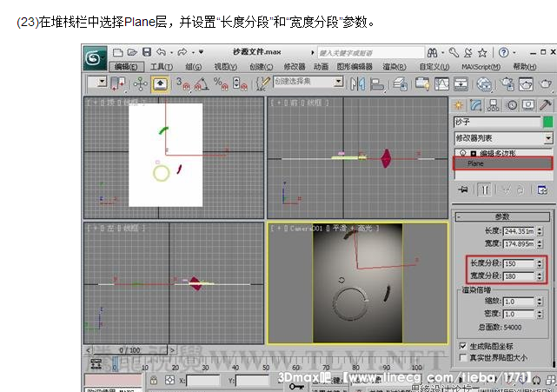Click the Subscription Center key icon
This screenshot has height=392, width=557.
[454, 53]
